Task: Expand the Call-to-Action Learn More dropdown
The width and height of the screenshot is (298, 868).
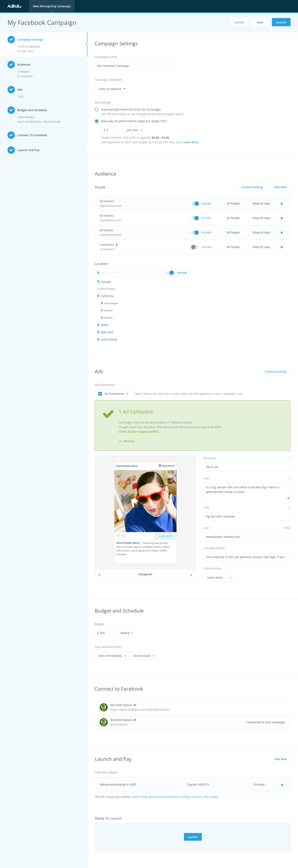Action: 219,578
